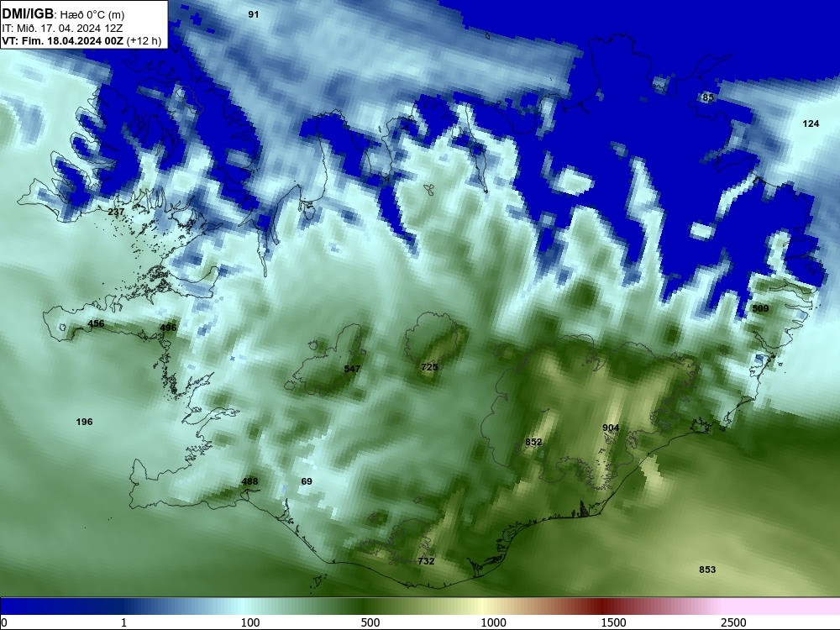Click the map value 85
The image size is (840, 630).
(707, 97)
